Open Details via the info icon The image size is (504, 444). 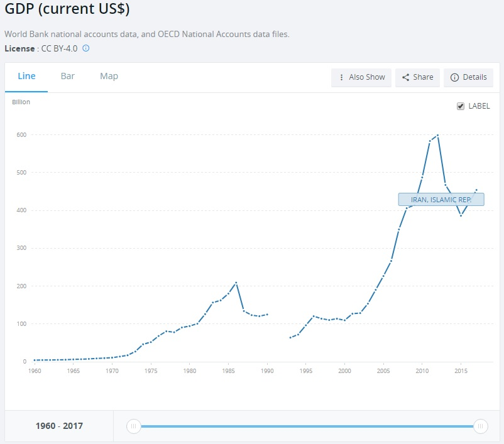point(454,77)
